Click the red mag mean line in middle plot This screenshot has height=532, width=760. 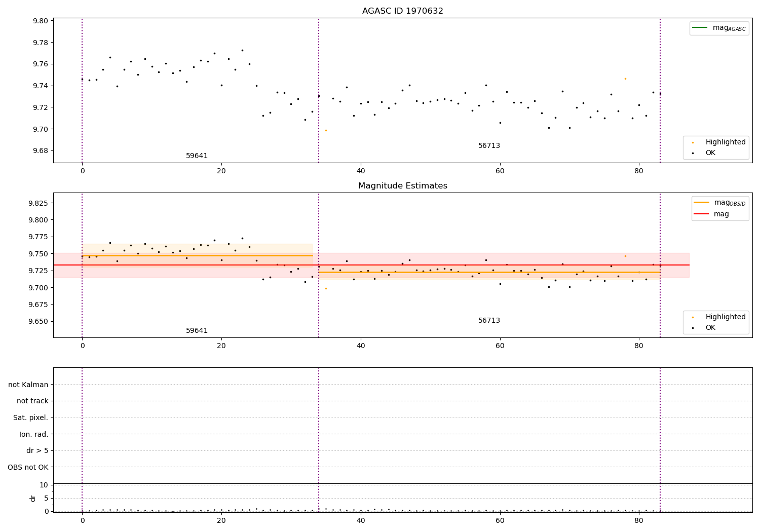(371, 265)
